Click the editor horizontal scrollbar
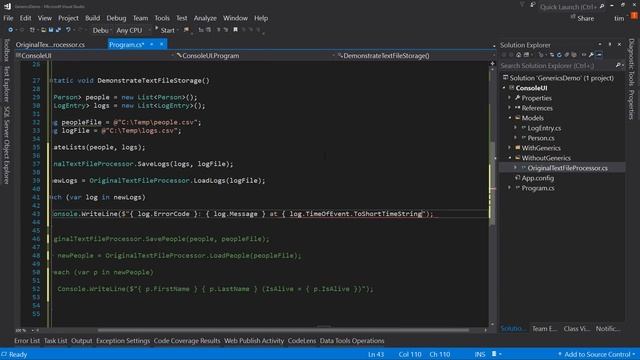Screen dimensions: 640x360 click(x=283, y=330)
